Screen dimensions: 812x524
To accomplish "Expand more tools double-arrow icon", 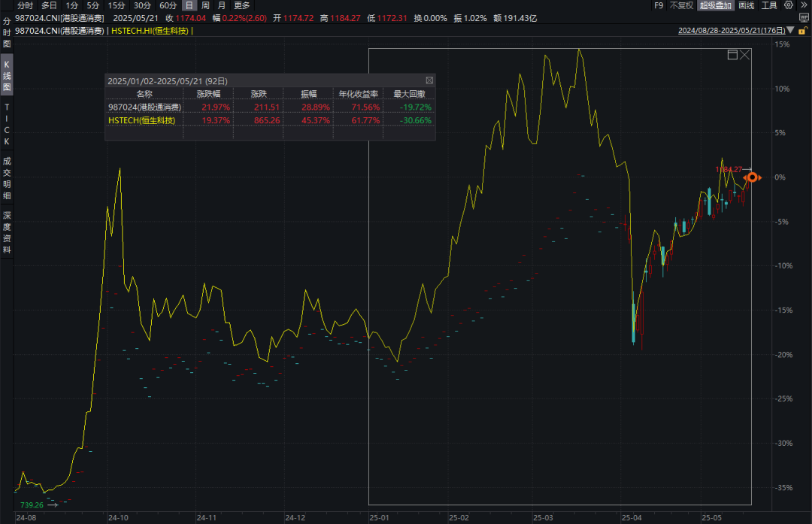I will point(804,5).
